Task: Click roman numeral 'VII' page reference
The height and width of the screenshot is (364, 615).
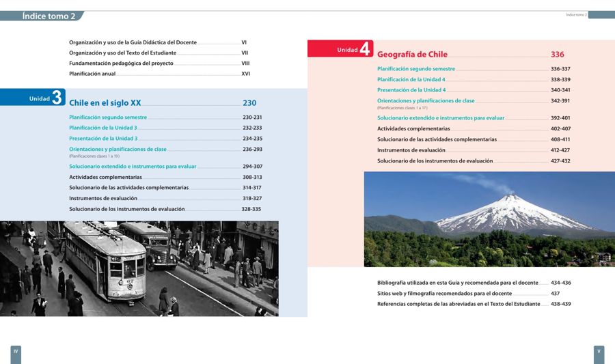Action: 245,53
